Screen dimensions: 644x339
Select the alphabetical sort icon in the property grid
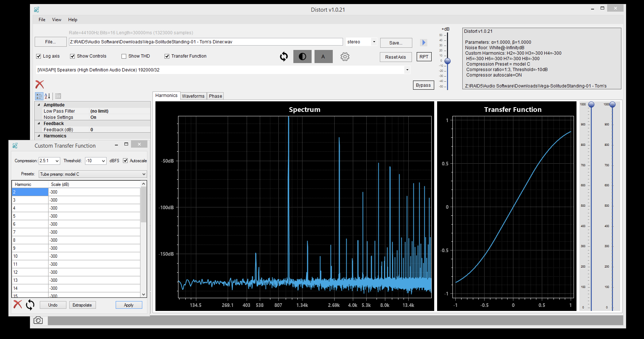click(47, 96)
